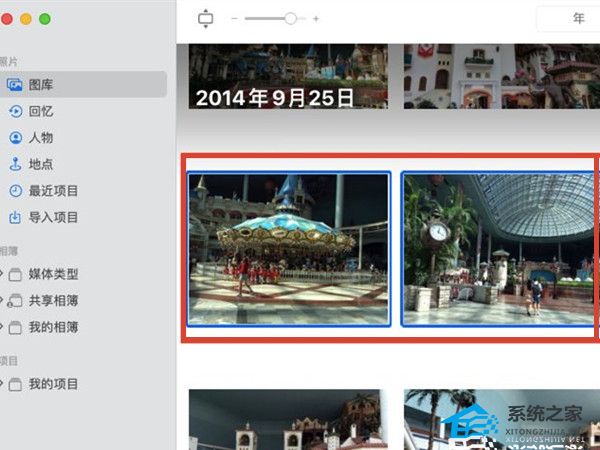Expand the 共享相簿 chevron
This screenshot has height=450, width=600.
[x=1, y=300]
